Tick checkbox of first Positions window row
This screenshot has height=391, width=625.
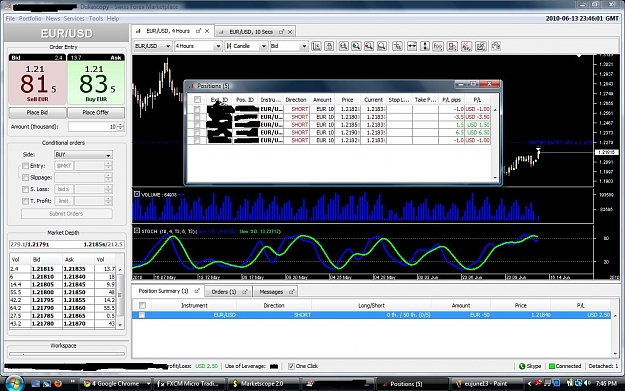(197, 109)
